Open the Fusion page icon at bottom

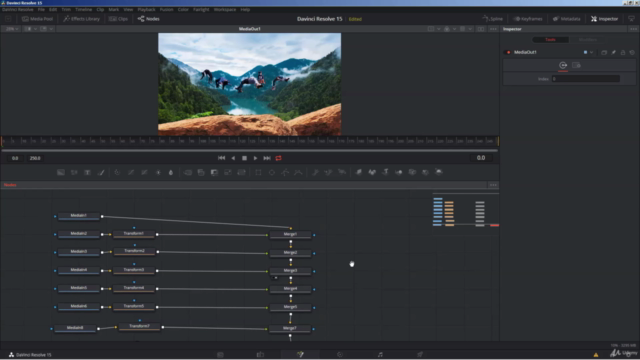click(x=300, y=354)
